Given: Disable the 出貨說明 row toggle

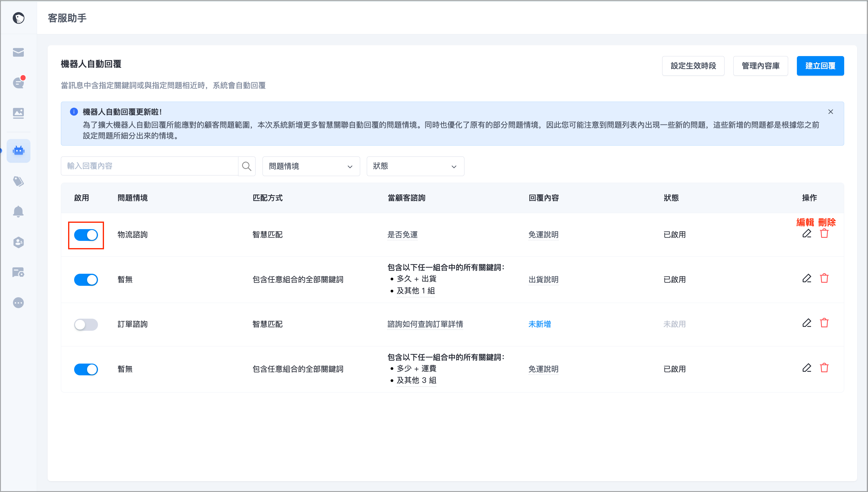Looking at the screenshot, I should 86,280.
